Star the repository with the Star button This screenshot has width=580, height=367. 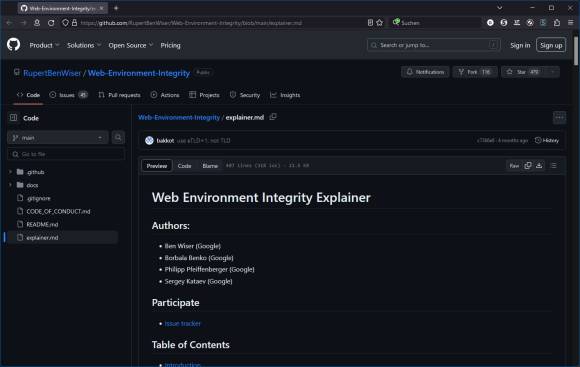point(522,72)
